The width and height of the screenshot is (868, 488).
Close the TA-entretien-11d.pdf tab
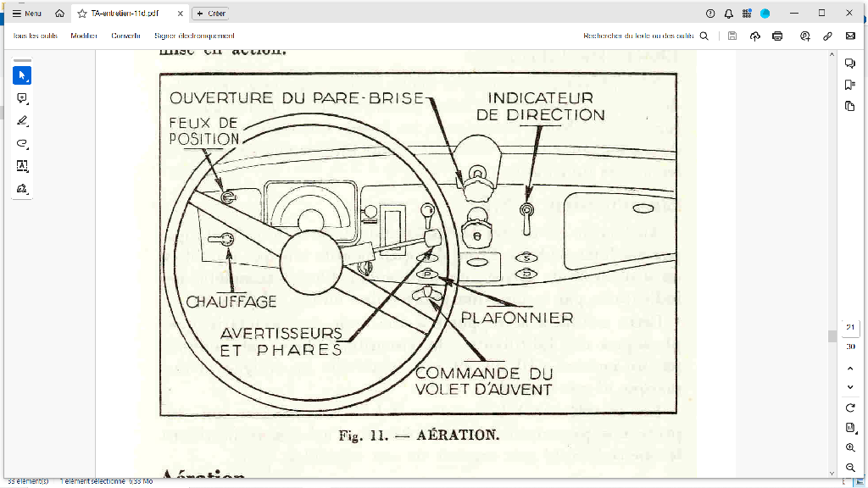[180, 14]
